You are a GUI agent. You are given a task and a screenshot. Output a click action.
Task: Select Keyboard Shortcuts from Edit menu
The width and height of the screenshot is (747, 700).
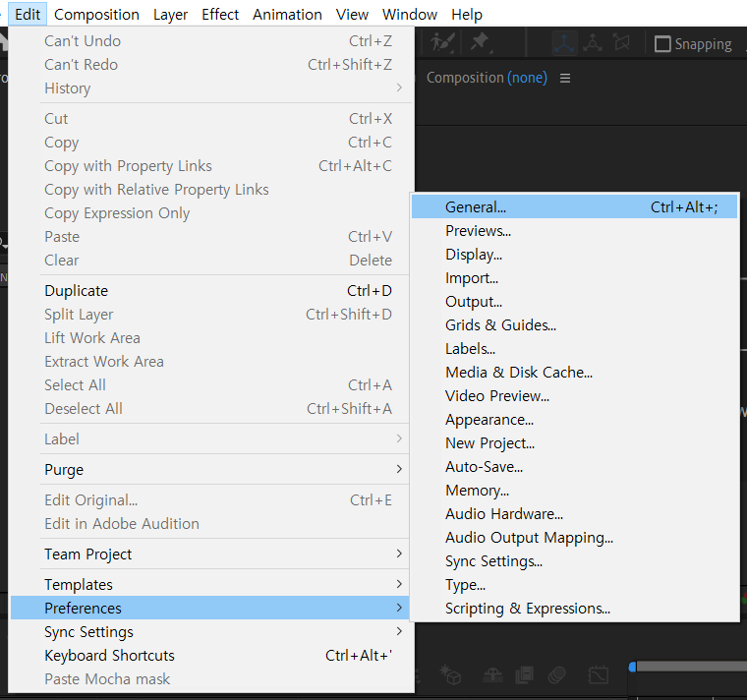coord(210,656)
